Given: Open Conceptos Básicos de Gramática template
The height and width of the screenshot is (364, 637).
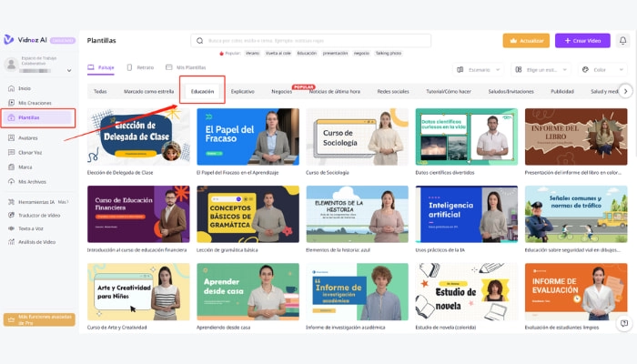Looking at the screenshot, I should coord(248,214).
